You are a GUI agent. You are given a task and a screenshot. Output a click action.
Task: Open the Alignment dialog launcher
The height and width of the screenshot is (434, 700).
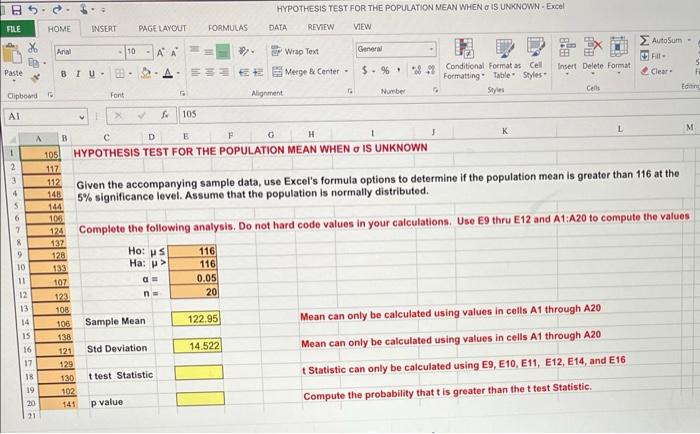pos(350,91)
